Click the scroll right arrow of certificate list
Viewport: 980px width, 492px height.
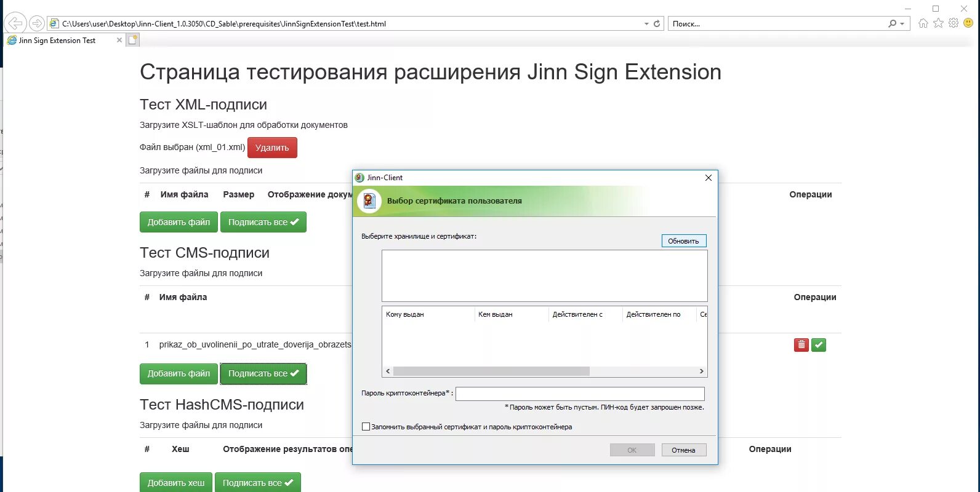(701, 371)
